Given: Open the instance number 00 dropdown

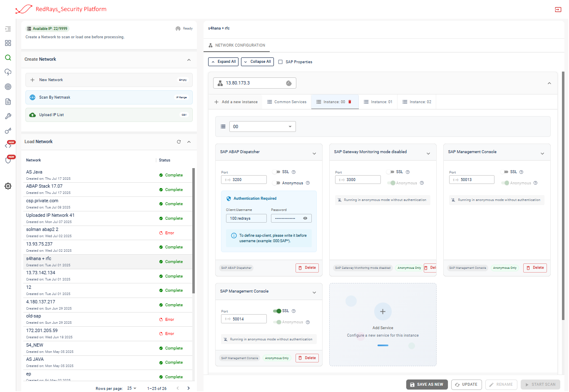Looking at the screenshot, I should point(263,127).
